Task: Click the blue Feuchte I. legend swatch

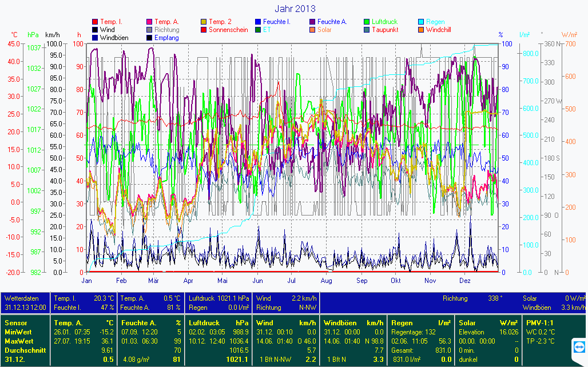Action: tap(257, 22)
